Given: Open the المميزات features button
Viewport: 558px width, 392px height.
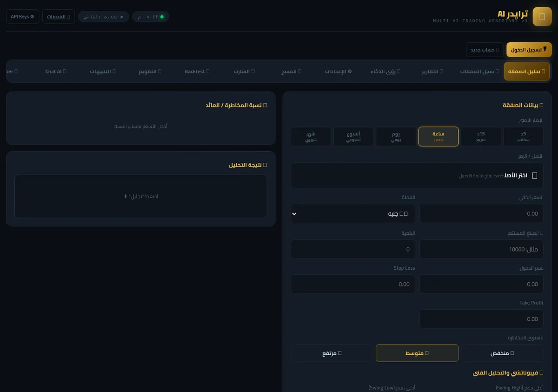Looking at the screenshot, I should pos(59,17).
